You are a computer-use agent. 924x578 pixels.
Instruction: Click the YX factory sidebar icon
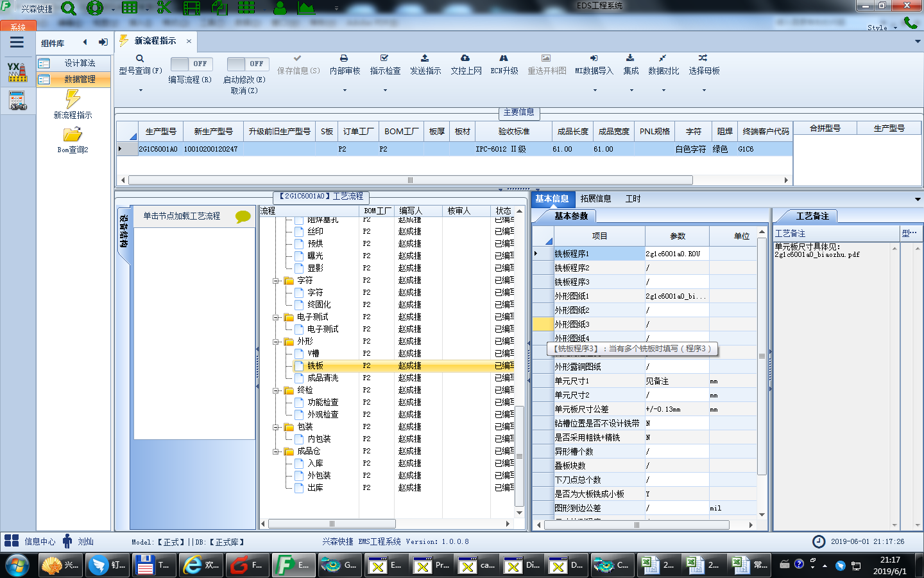click(x=17, y=72)
